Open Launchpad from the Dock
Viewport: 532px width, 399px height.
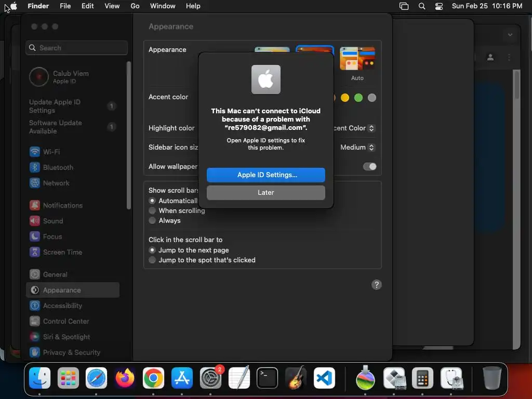coord(68,378)
